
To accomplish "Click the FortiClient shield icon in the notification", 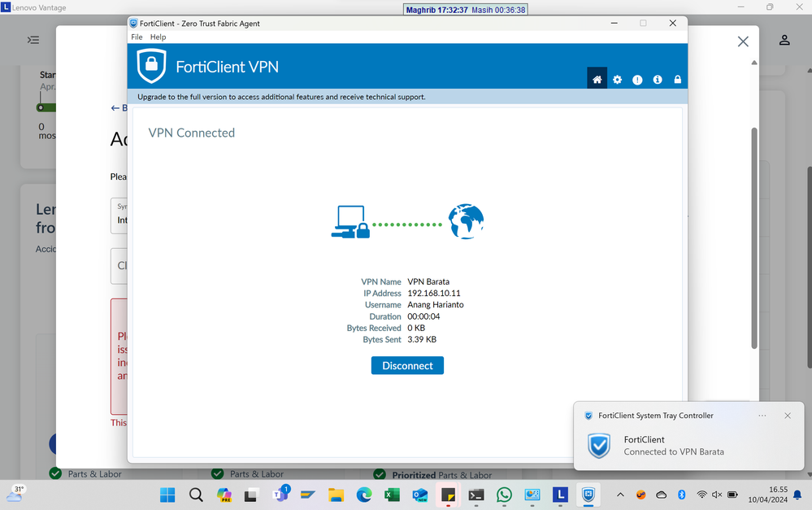I will [599, 446].
